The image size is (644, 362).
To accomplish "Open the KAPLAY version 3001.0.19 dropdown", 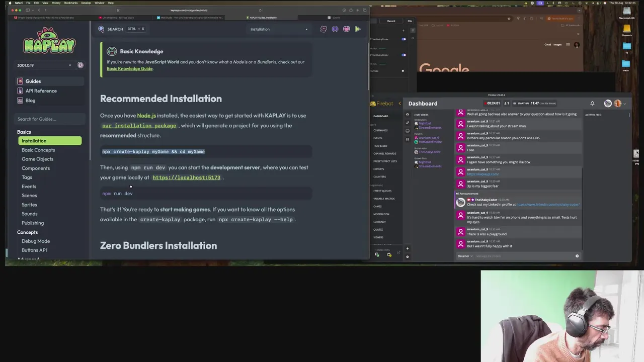I will 44,65.
